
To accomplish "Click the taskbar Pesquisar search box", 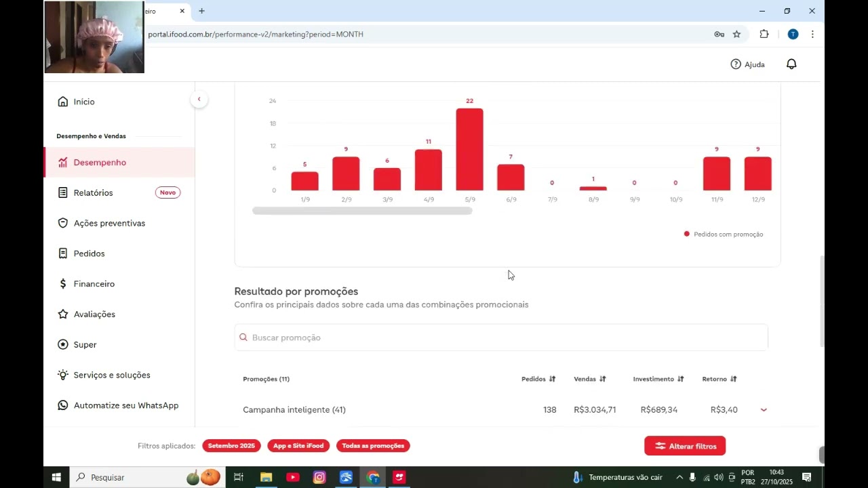I will click(x=147, y=477).
